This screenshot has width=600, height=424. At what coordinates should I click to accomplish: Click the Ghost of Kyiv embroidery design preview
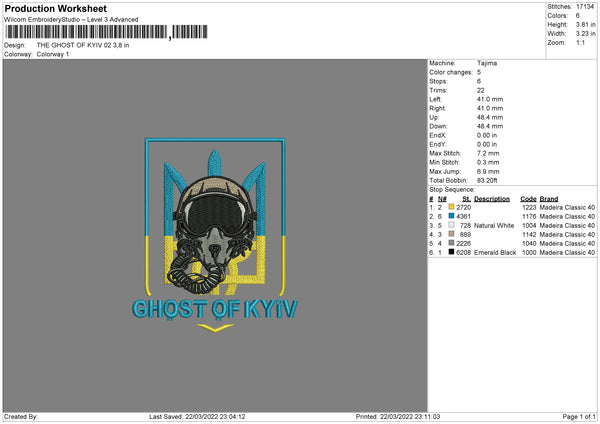pyautogui.click(x=215, y=235)
